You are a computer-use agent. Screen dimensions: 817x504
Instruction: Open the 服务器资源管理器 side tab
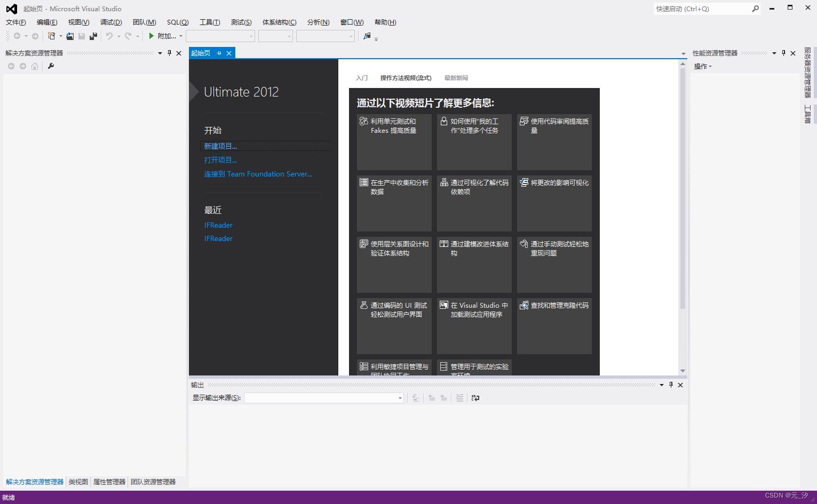point(807,73)
